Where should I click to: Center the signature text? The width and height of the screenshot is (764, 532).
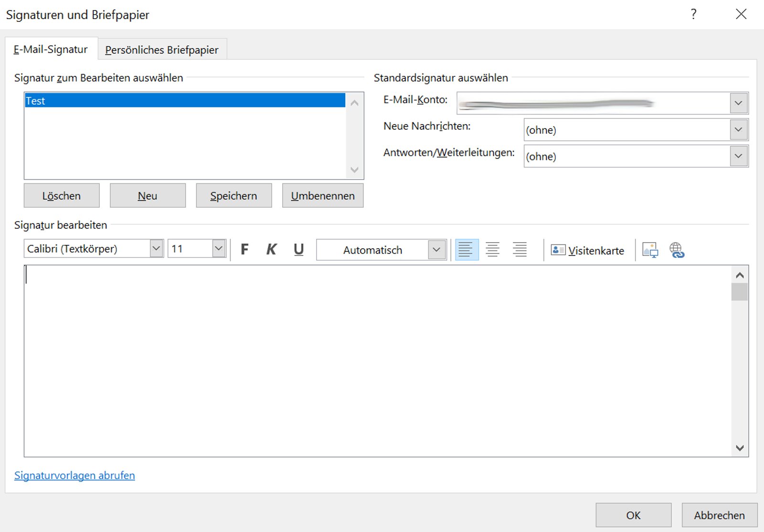(x=493, y=249)
